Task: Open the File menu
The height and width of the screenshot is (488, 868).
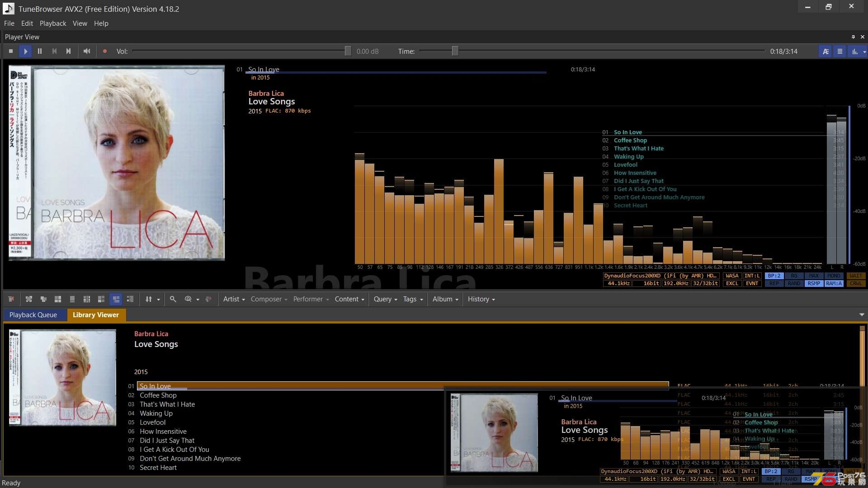Action: coord(9,23)
